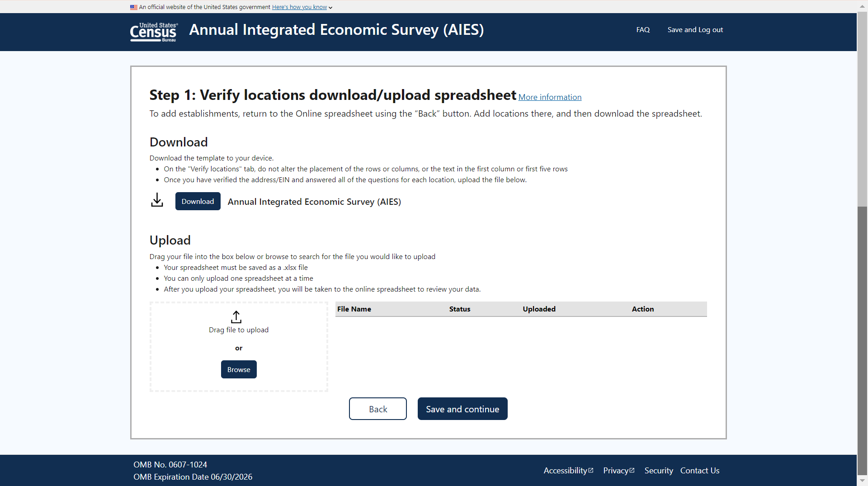Click the scrollbar up arrow
The width and height of the screenshot is (868, 486).
(862, 6)
